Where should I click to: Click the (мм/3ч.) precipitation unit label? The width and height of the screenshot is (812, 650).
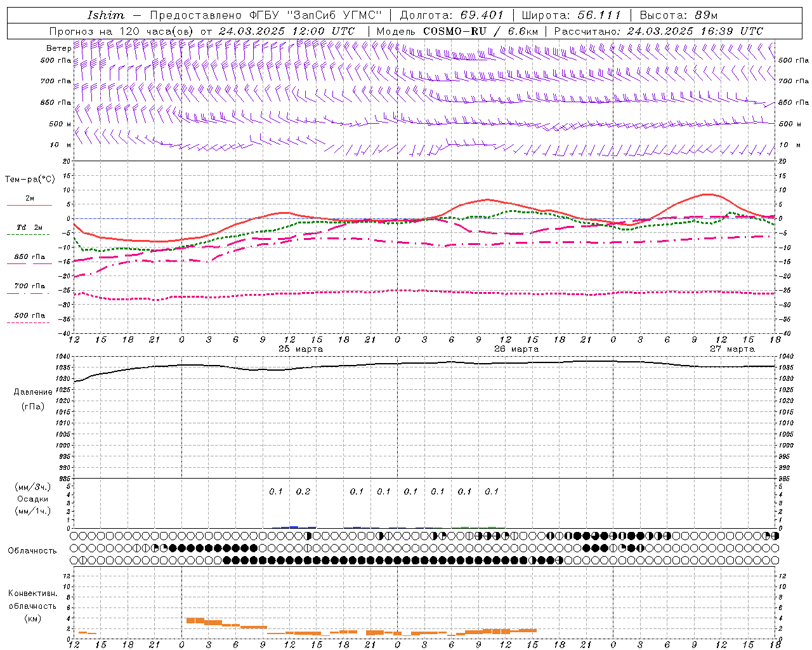click(33, 487)
